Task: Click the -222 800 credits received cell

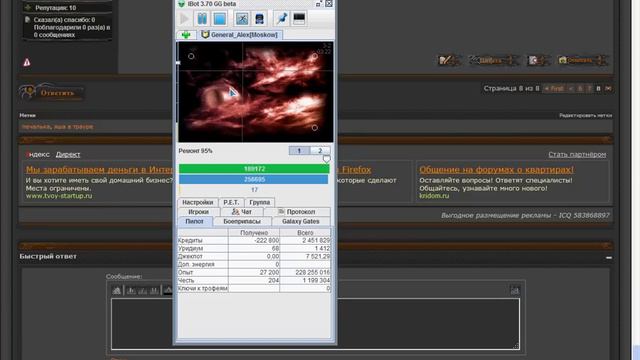Action: [254, 240]
